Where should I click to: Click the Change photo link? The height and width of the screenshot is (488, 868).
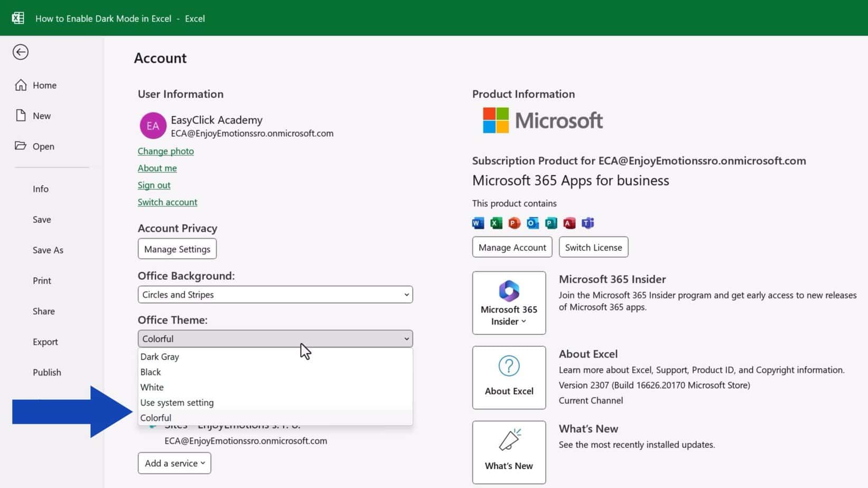[x=165, y=151]
